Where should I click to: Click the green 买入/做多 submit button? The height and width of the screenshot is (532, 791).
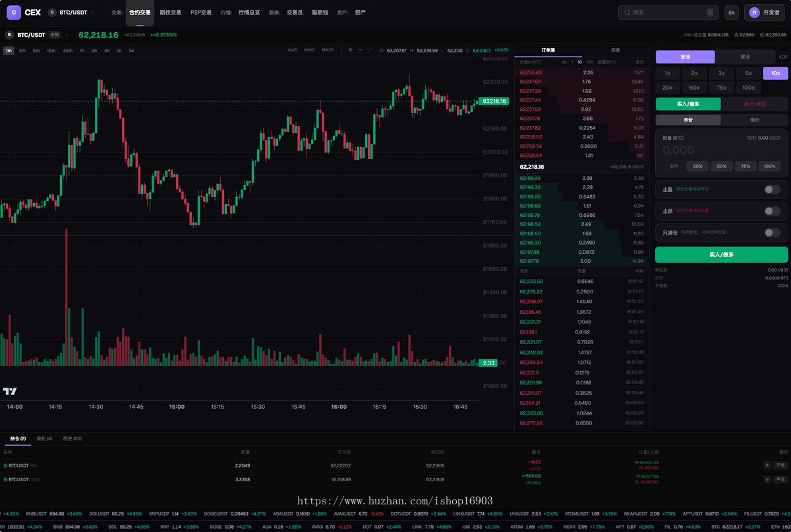722,254
